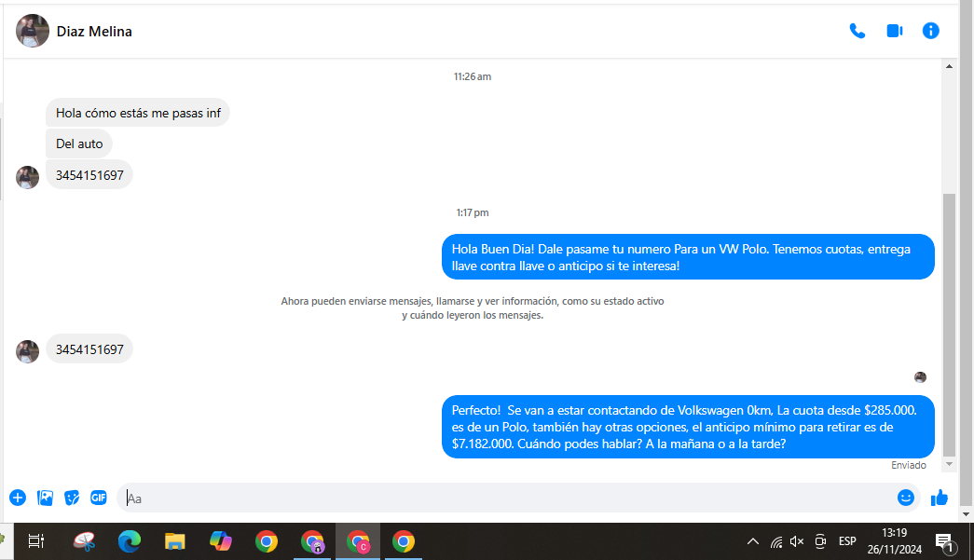The height and width of the screenshot is (560, 974).
Task: Switch the ESP input language
Action: pos(847,541)
